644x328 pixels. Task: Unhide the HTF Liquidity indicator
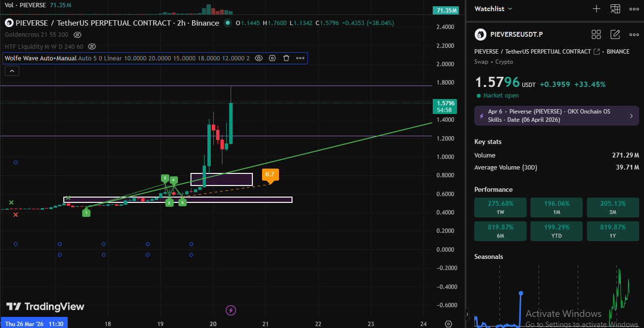(92, 46)
